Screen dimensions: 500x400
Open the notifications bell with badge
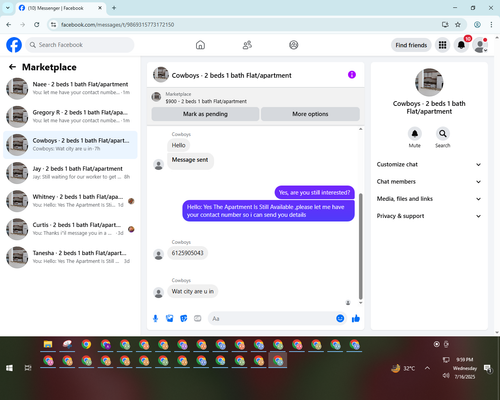click(x=461, y=45)
